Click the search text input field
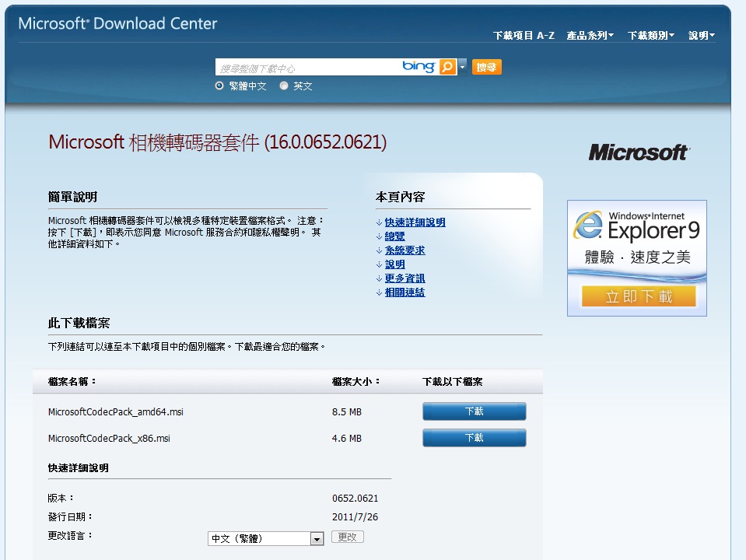This screenshot has width=746, height=560. (x=308, y=68)
